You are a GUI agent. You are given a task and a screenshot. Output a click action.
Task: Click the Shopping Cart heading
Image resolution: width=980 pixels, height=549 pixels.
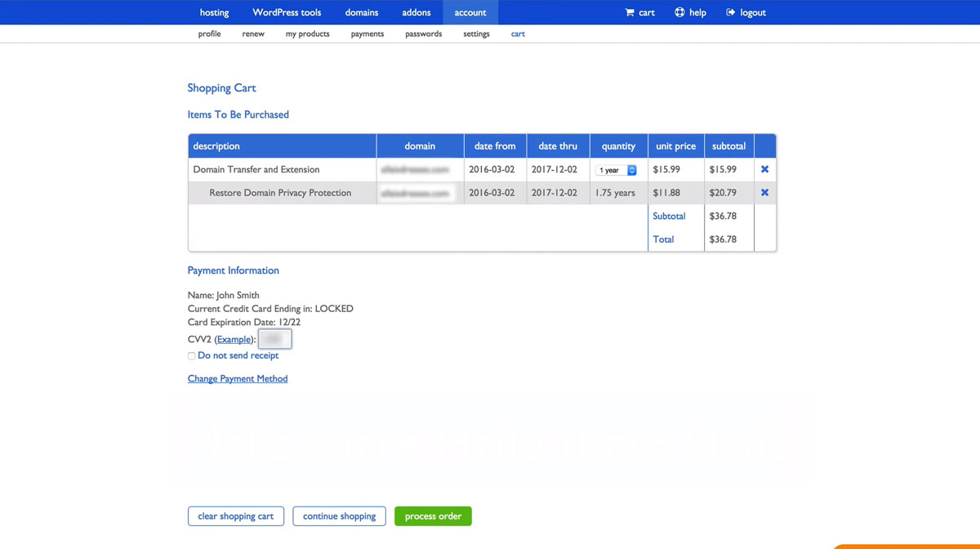[x=221, y=88]
